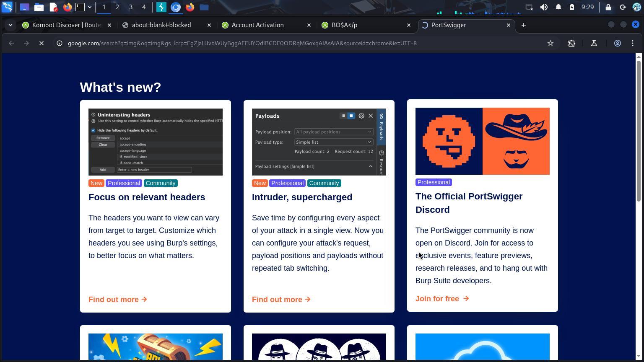
Task: Click the Community tag on the headers card
Action: pyautogui.click(x=161, y=183)
